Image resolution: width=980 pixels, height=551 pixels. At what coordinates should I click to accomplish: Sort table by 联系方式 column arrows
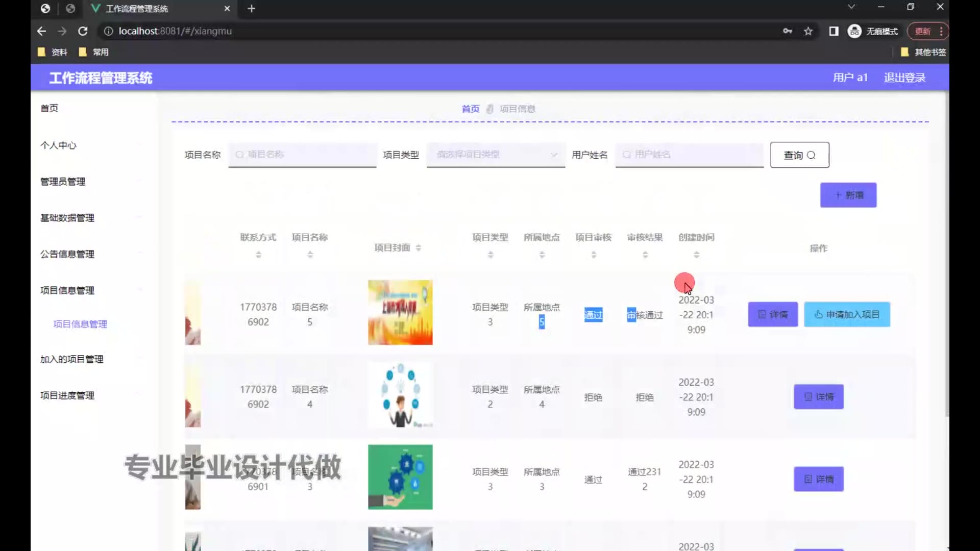(x=258, y=254)
